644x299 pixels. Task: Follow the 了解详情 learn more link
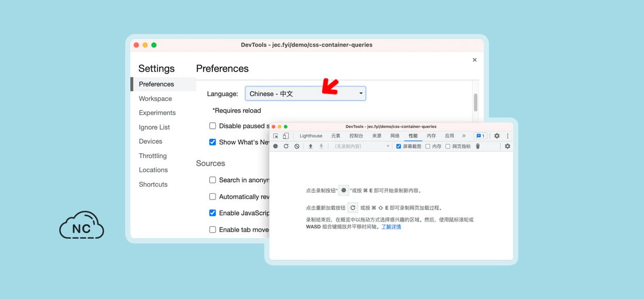tap(391, 227)
